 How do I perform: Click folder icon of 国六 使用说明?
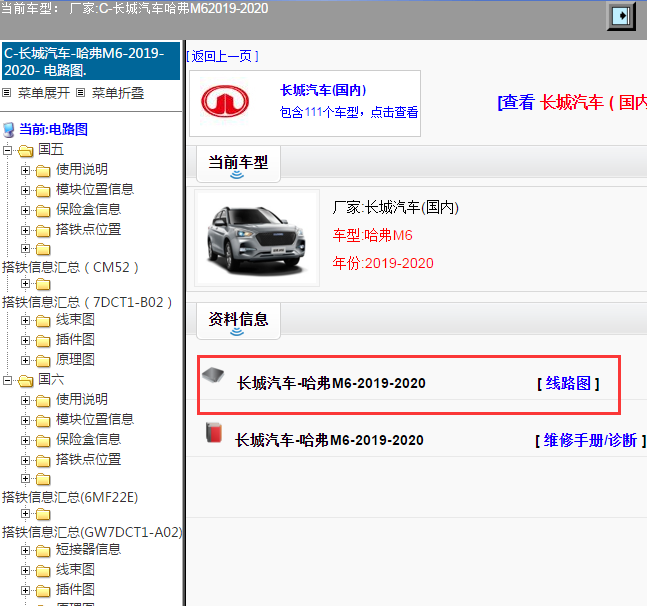pos(43,400)
